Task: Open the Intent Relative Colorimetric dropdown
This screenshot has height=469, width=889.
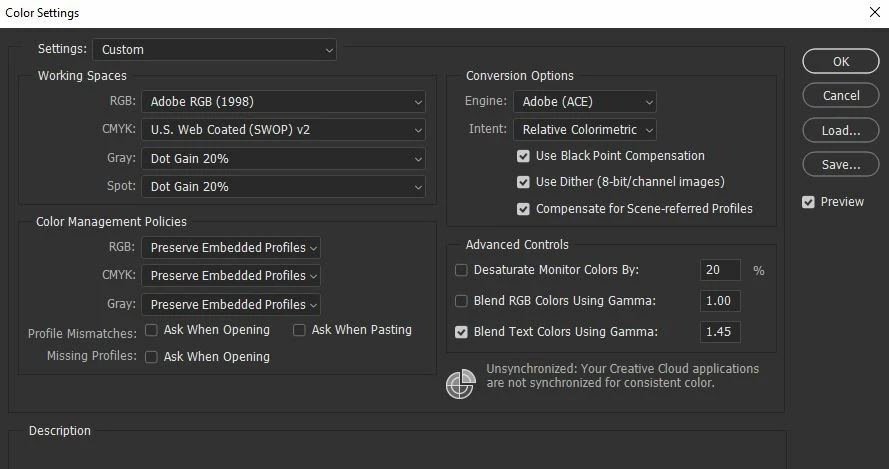Action: (585, 130)
